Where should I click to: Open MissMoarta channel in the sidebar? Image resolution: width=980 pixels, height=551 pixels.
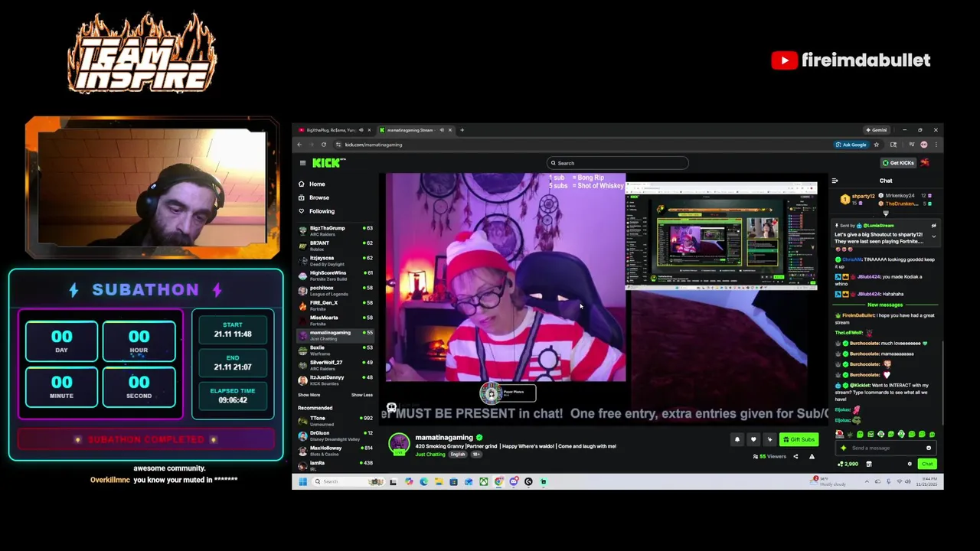(x=335, y=320)
